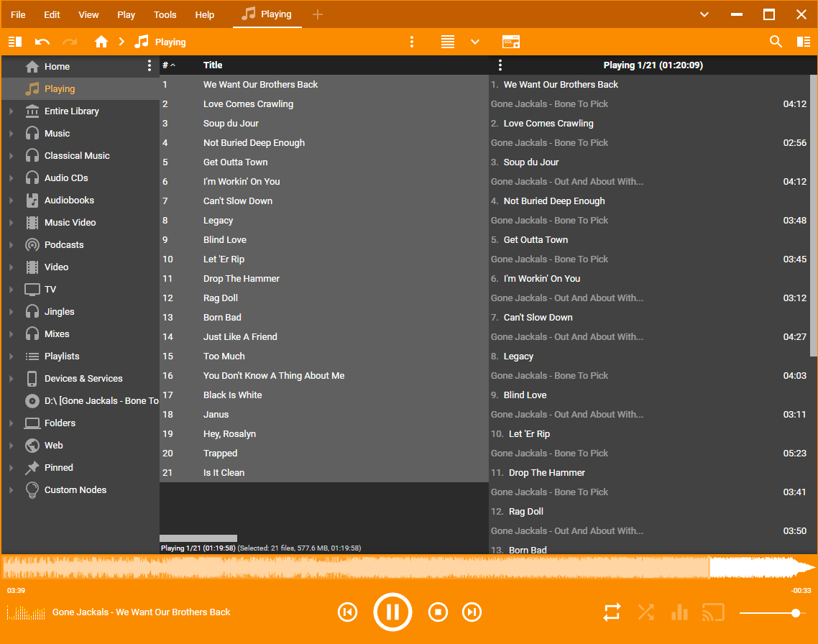Screen dimensions: 818x644
Task: Open the equalizer bars icon
Action: click(679, 612)
